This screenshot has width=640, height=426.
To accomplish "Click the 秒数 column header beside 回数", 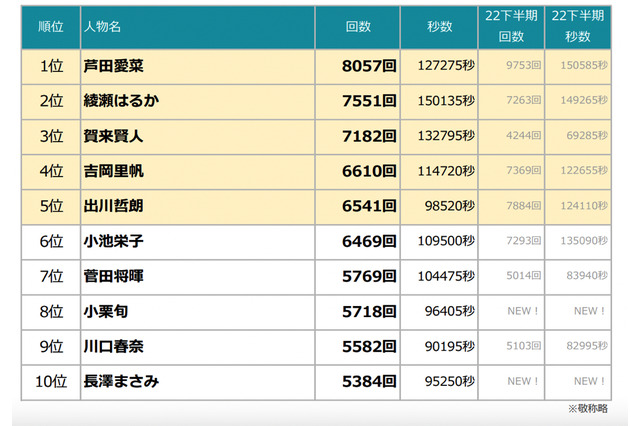I will pyautogui.click(x=439, y=27).
